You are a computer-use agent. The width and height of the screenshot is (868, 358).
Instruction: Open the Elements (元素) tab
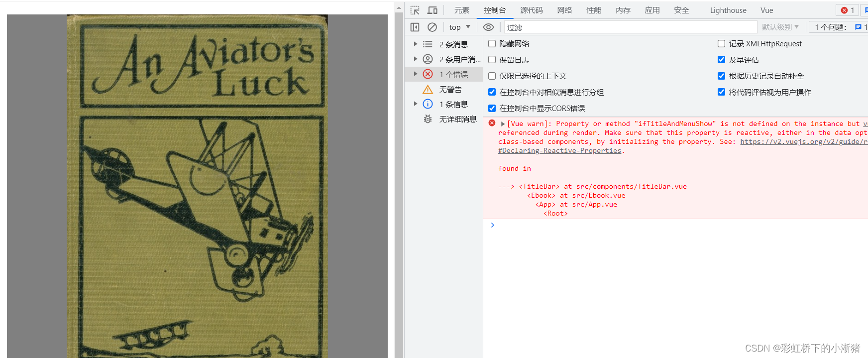coord(461,10)
